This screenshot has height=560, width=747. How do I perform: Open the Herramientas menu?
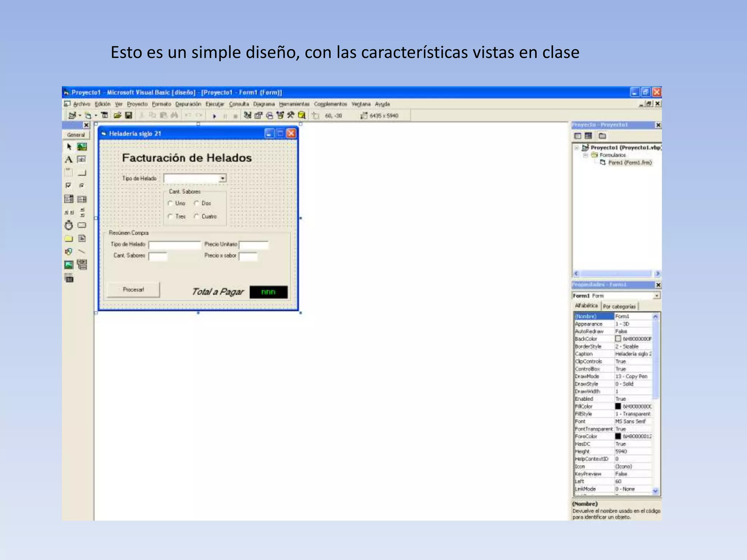[x=294, y=104]
